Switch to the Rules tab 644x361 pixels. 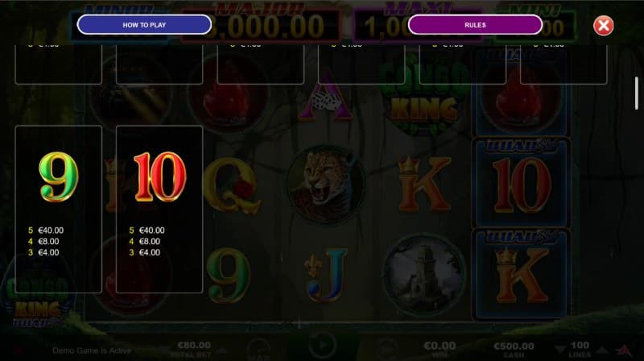[475, 25]
